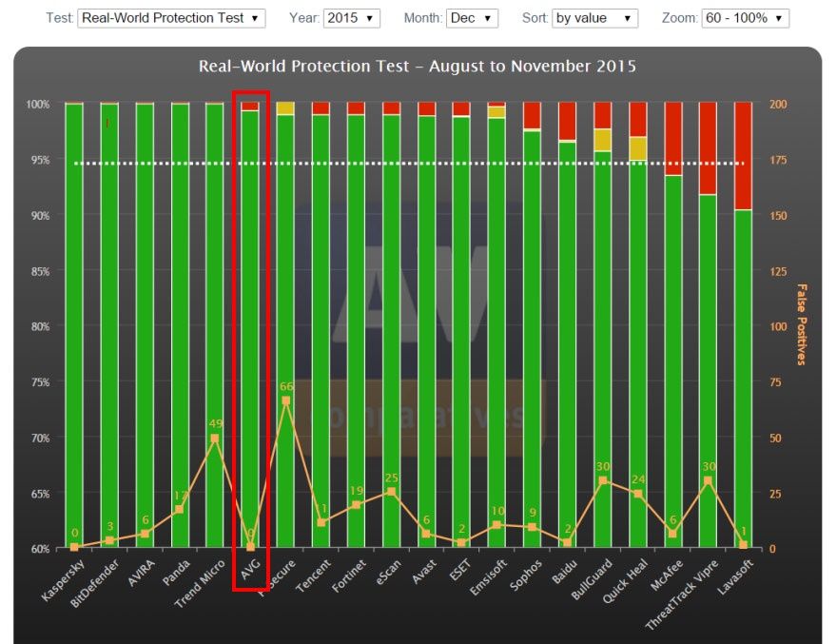837x644 pixels.
Task: Click the Fortinet false positives marker 19
Action: (356, 504)
